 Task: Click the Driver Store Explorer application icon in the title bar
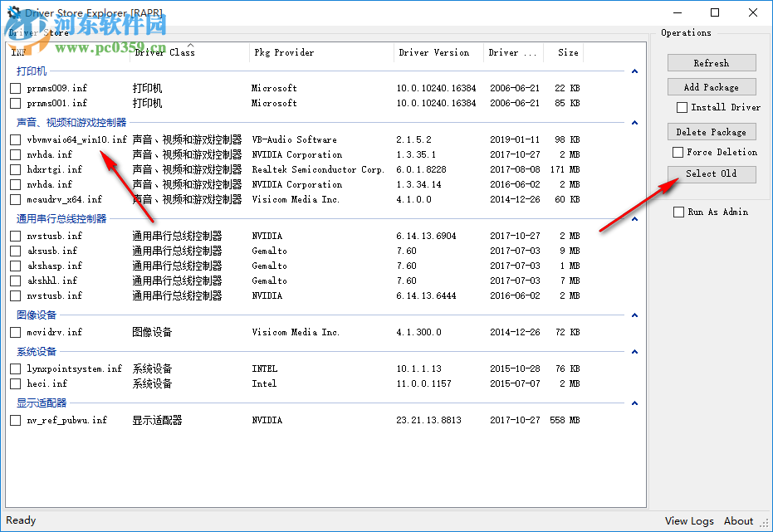point(12,12)
